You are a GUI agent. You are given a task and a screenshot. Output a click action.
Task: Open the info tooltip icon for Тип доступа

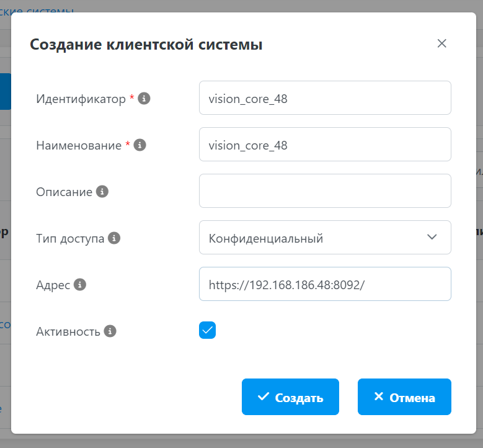click(114, 238)
